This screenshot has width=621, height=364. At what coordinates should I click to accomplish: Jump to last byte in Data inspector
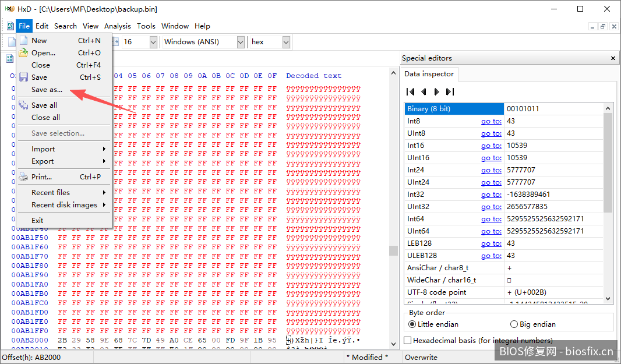click(x=450, y=91)
